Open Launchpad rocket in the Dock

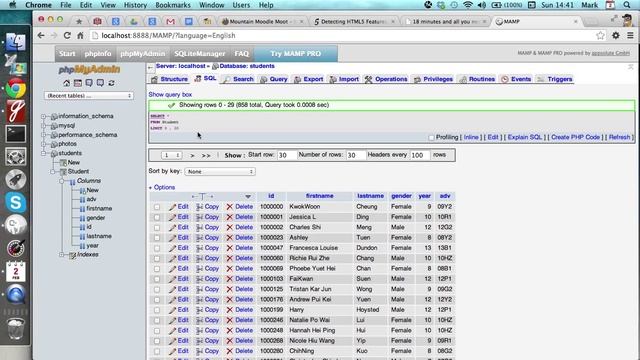coord(16,180)
